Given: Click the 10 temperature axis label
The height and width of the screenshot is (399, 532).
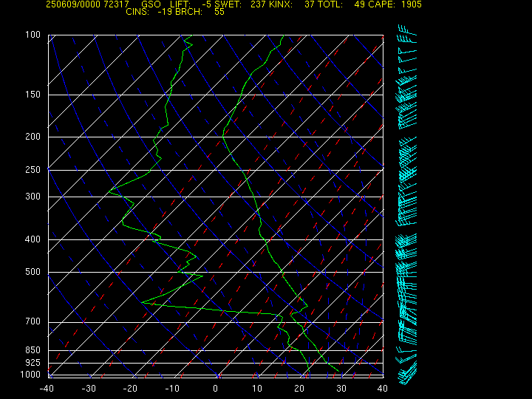Looking at the screenshot, I should click(x=257, y=389).
